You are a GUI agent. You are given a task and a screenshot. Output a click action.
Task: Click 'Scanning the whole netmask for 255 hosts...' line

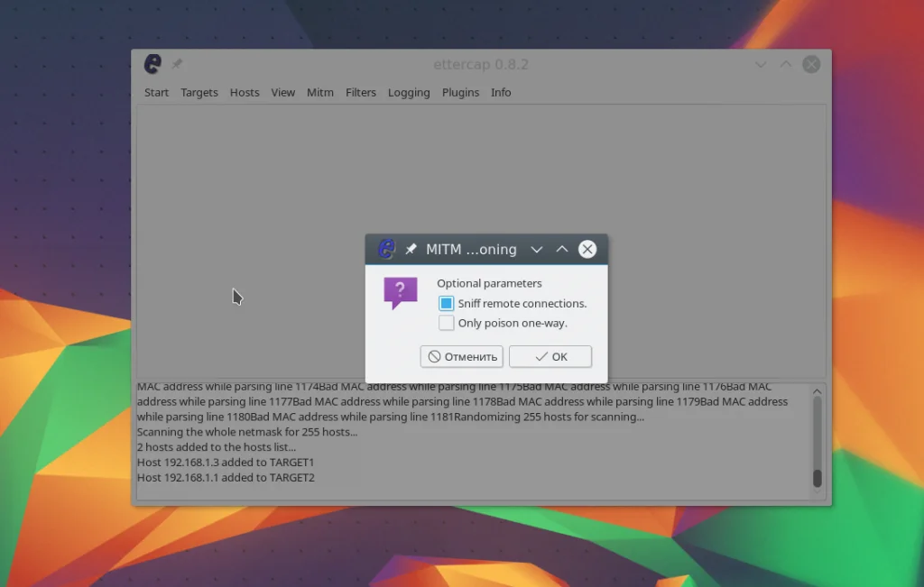click(x=247, y=432)
